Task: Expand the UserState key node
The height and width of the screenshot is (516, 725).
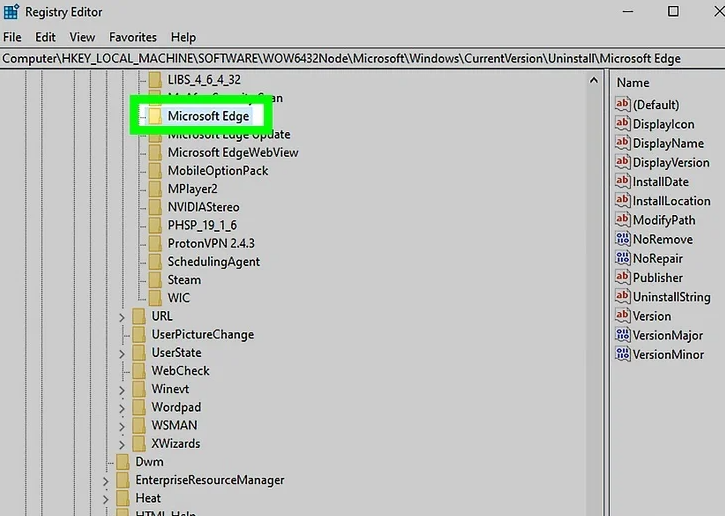Action: coord(123,353)
